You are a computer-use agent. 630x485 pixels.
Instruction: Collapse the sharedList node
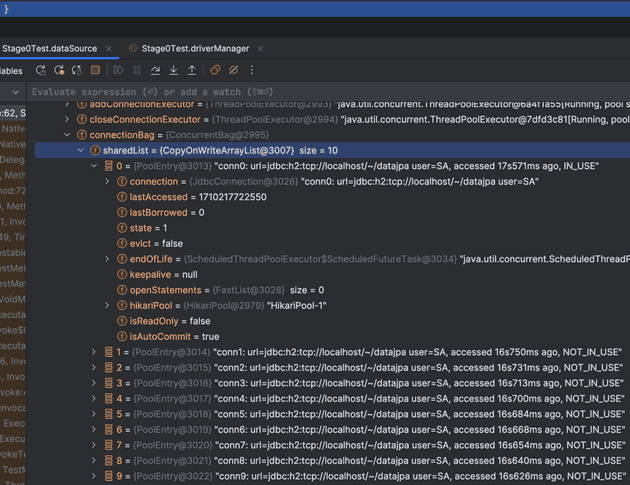pyautogui.click(x=80, y=150)
